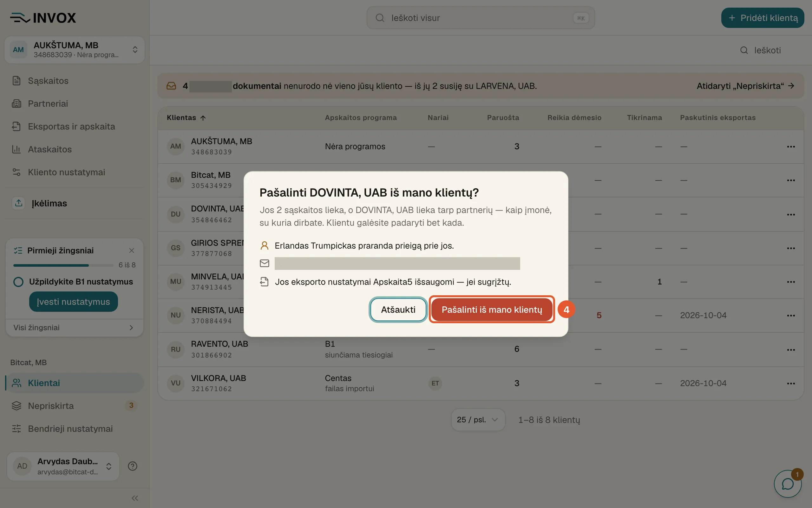812x508 pixels.
Task: Open the help question-mark icon
Action: coord(133,466)
